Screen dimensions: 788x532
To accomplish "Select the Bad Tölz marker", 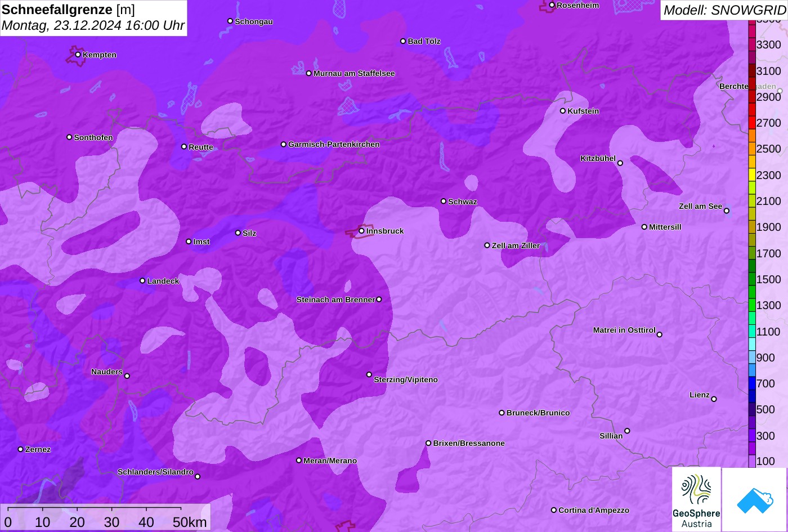I will (403, 41).
